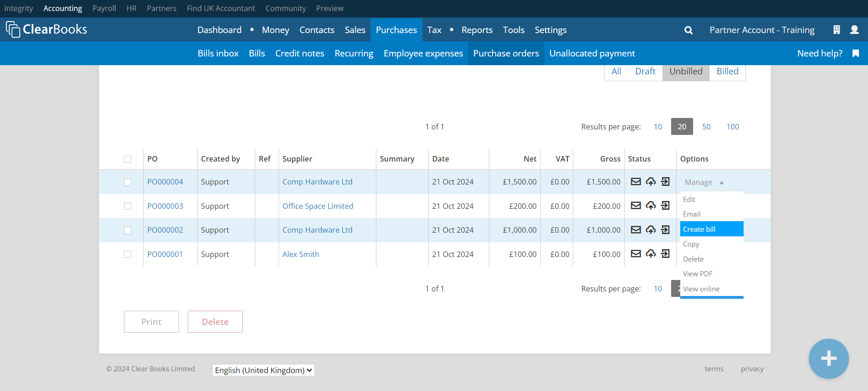The image size is (868, 391).
Task: Click the upload cloud icon for PO000001
Action: (651, 253)
